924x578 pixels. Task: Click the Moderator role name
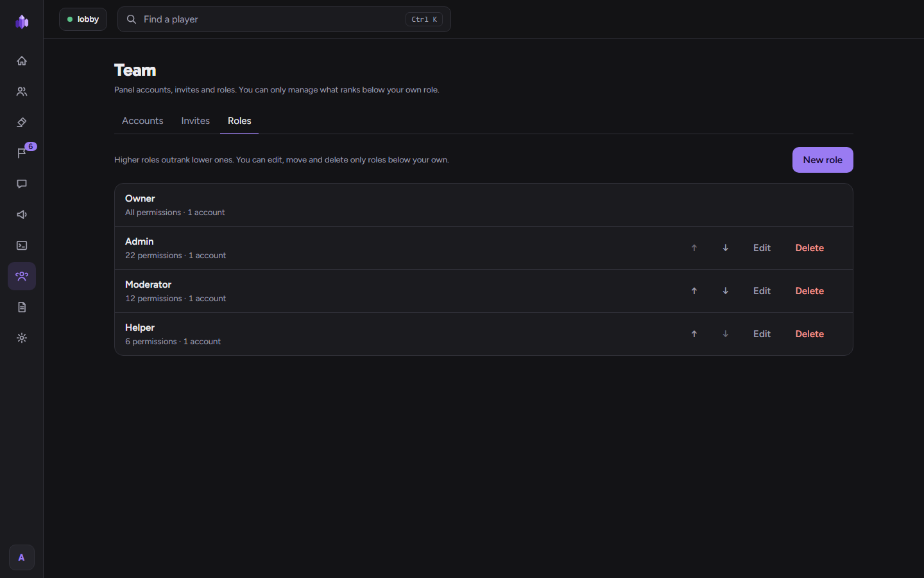148,285
